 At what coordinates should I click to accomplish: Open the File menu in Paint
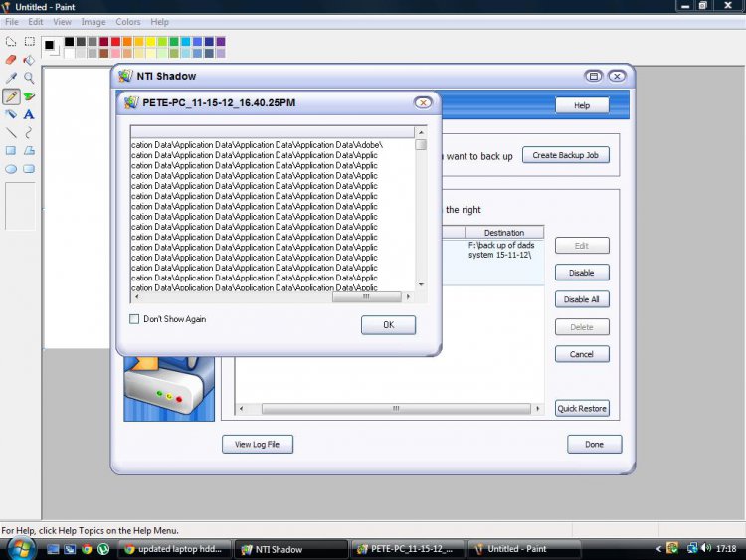(11, 22)
